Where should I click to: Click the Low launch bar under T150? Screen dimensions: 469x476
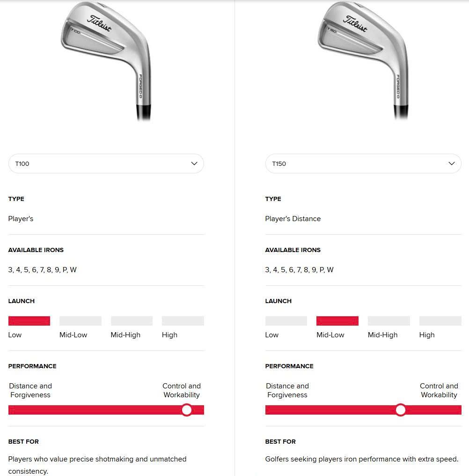(x=286, y=321)
